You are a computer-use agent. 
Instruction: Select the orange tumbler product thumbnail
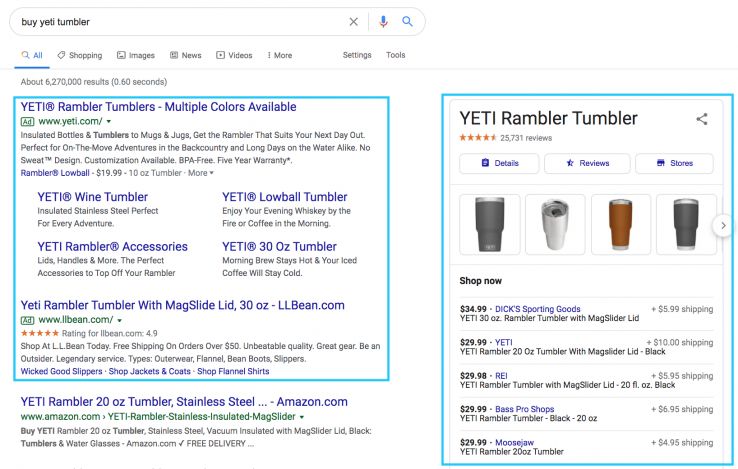[x=619, y=225]
